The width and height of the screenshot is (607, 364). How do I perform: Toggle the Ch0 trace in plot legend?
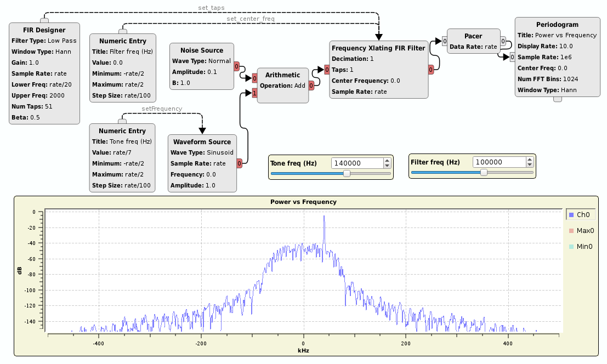click(581, 215)
